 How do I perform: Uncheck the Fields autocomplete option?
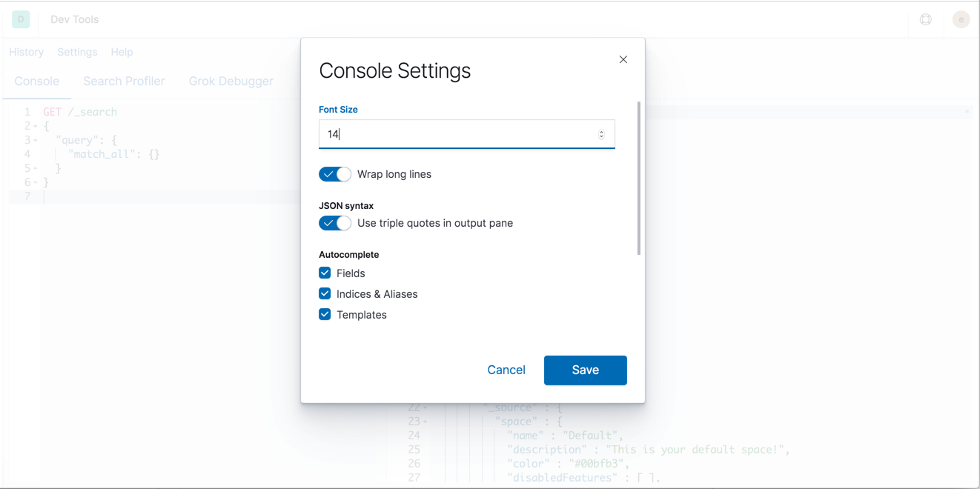pyautogui.click(x=324, y=273)
